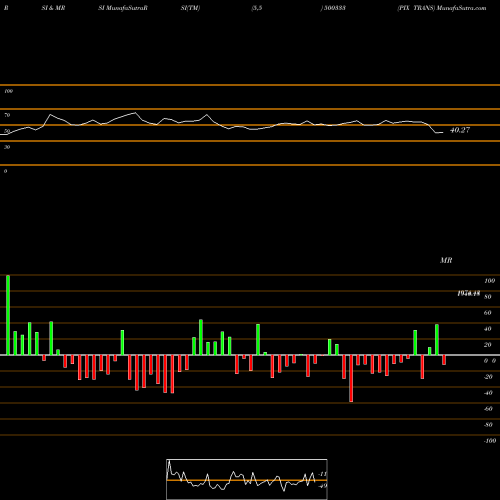Open the mini overview chart thumbnail
Image resolution: width=500 pixels, height=500 pixels.
(x=247, y=479)
